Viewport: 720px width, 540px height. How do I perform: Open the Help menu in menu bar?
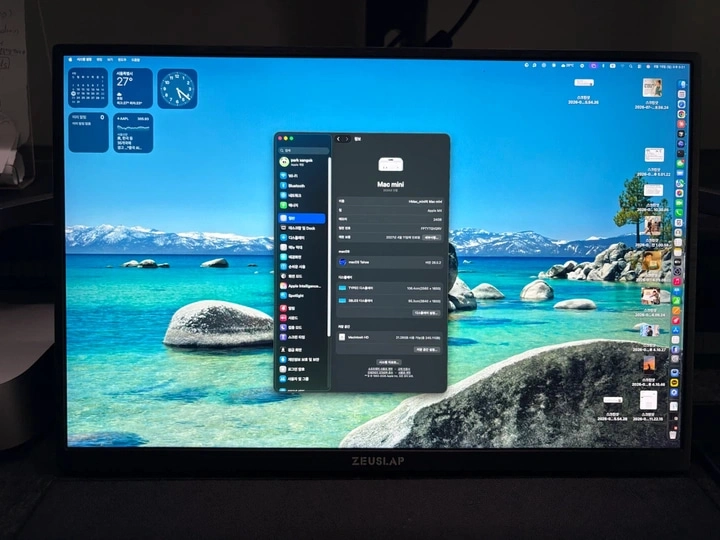pyautogui.click(x=135, y=60)
